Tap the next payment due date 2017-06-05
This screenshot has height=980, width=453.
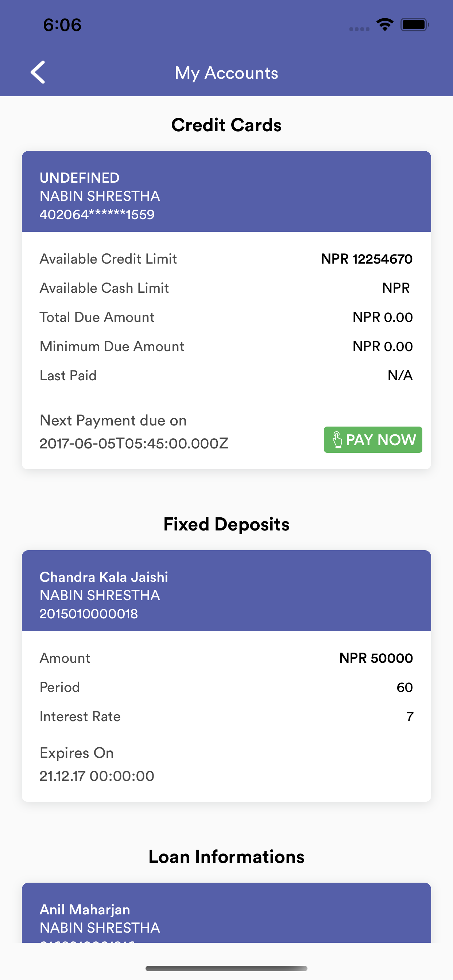[133, 444]
